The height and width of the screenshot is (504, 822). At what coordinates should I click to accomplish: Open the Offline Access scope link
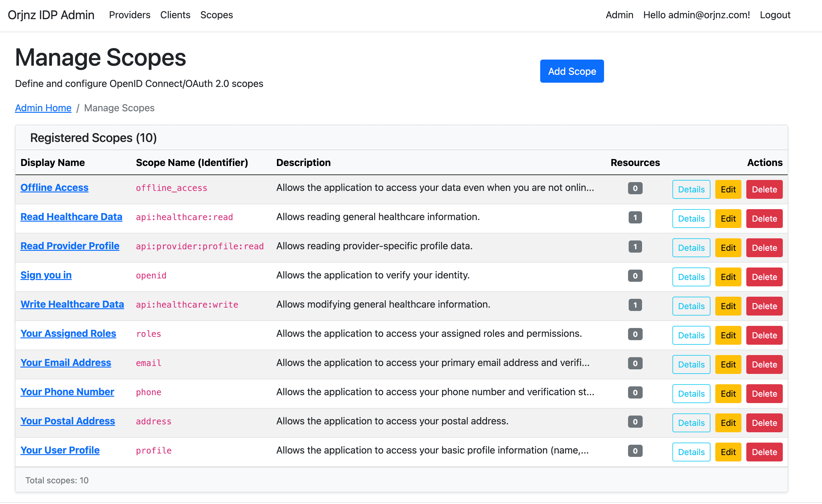click(54, 188)
